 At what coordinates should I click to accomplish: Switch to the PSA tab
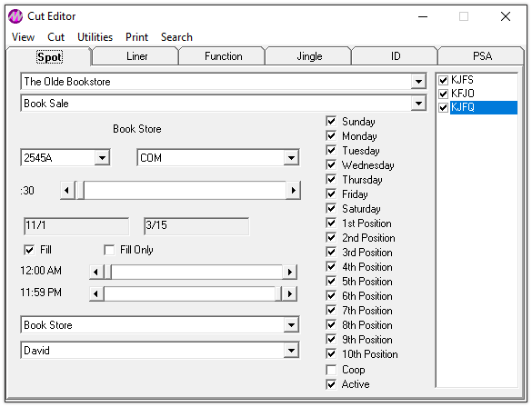(482, 56)
